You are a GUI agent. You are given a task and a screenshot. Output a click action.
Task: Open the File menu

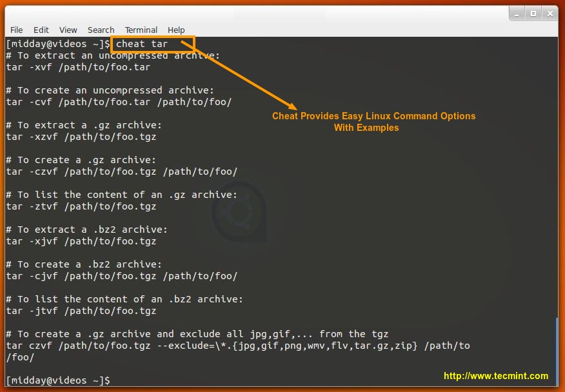(16, 30)
